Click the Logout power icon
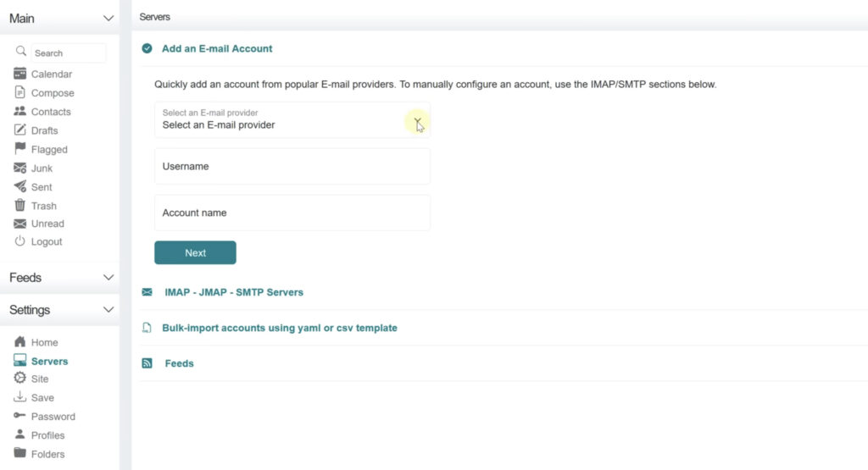The width and height of the screenshot is (868, 470). (20, 241)
